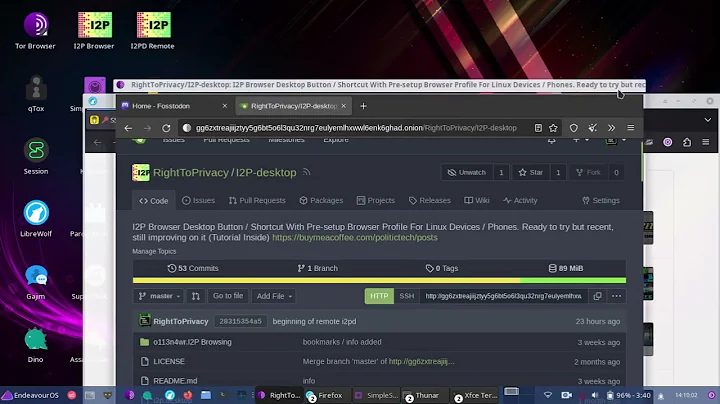Open commit hash 28315354a5
The width and height of the screenshot is (720, 404).
pyautogui.click(x=241, y=321)
